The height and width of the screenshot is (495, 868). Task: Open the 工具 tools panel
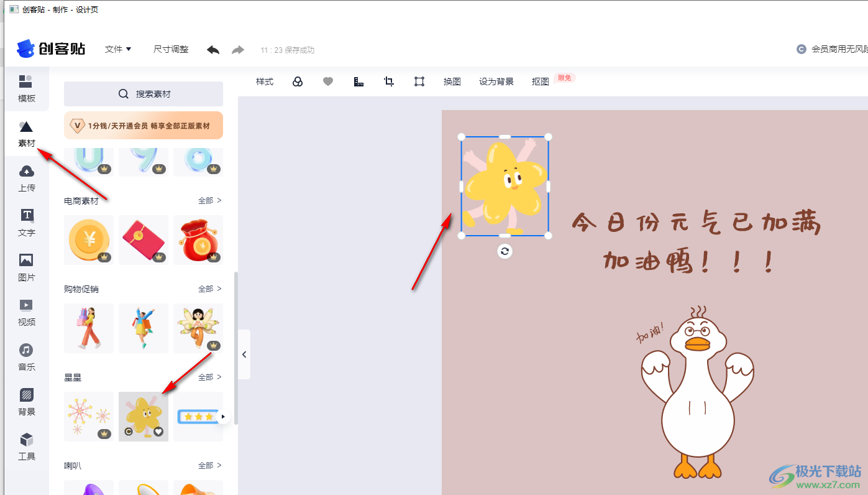pos(26,447)
